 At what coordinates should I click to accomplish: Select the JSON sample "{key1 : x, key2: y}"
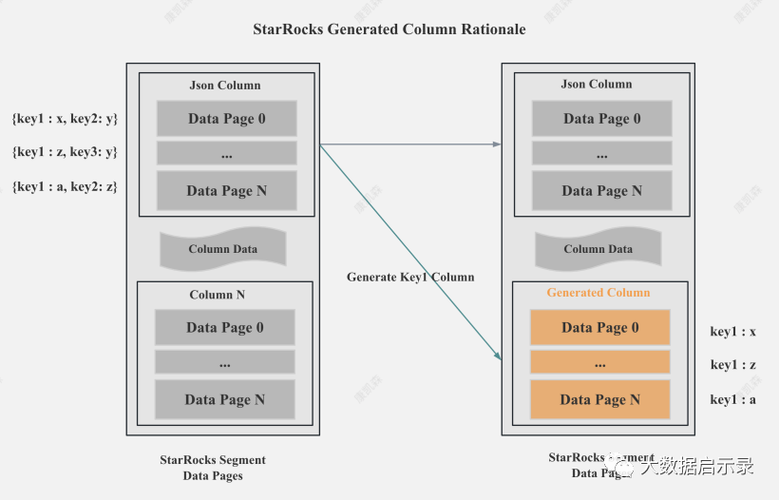(65, 119)
